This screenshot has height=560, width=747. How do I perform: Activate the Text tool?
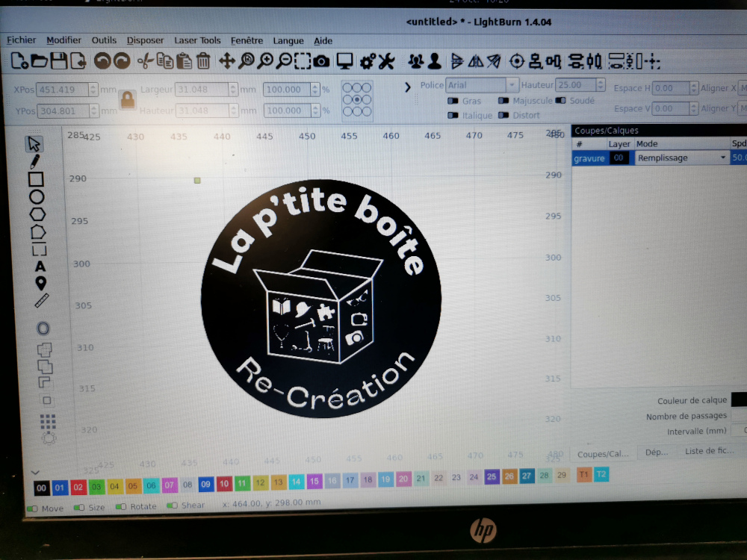tap(40, 267)
